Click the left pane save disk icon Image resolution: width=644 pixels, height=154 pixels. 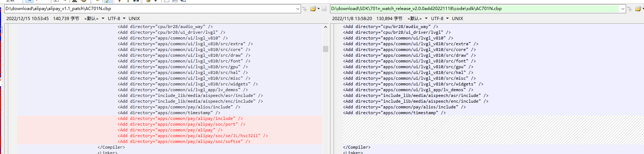point(324,9)
